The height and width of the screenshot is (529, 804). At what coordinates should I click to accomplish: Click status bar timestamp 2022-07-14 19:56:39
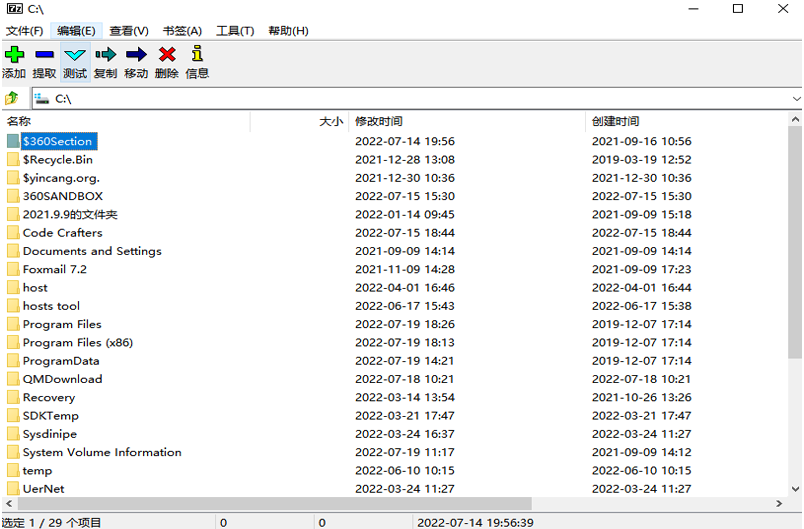click(x=475, y=522)
